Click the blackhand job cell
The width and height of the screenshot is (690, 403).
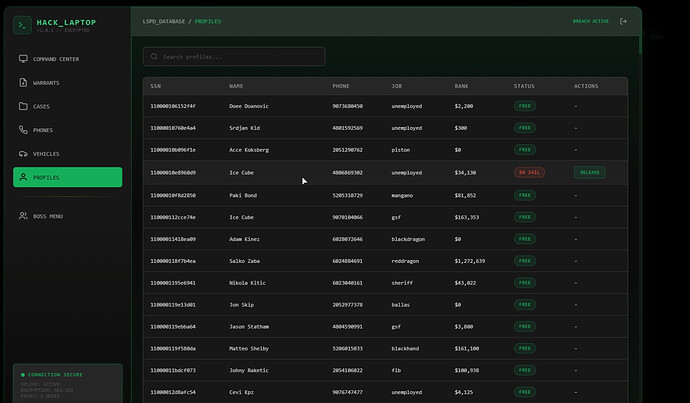405,348
